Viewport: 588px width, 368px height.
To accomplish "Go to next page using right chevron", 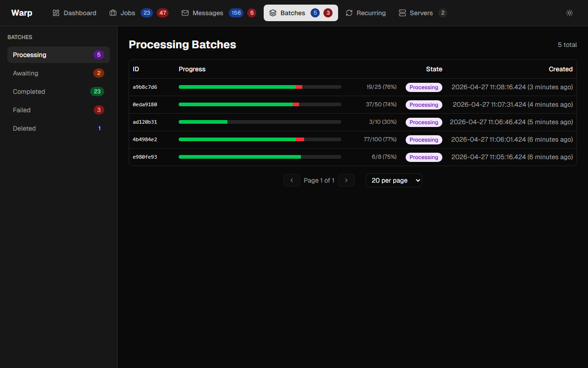I will (346, 180).
